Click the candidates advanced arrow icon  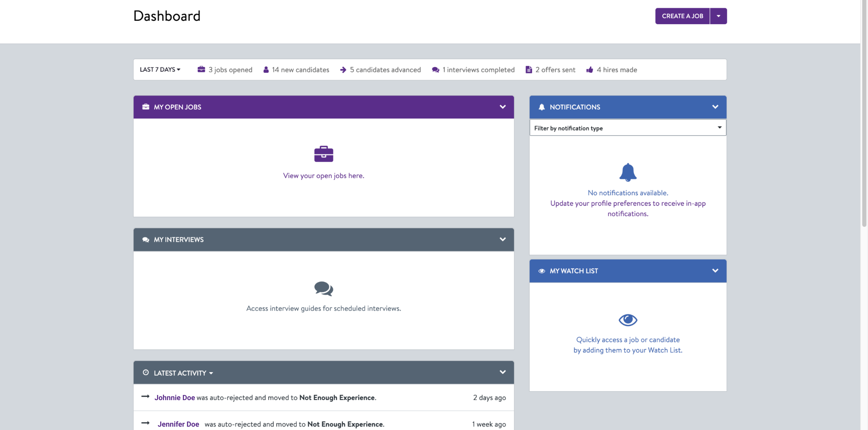click(343, 70)
